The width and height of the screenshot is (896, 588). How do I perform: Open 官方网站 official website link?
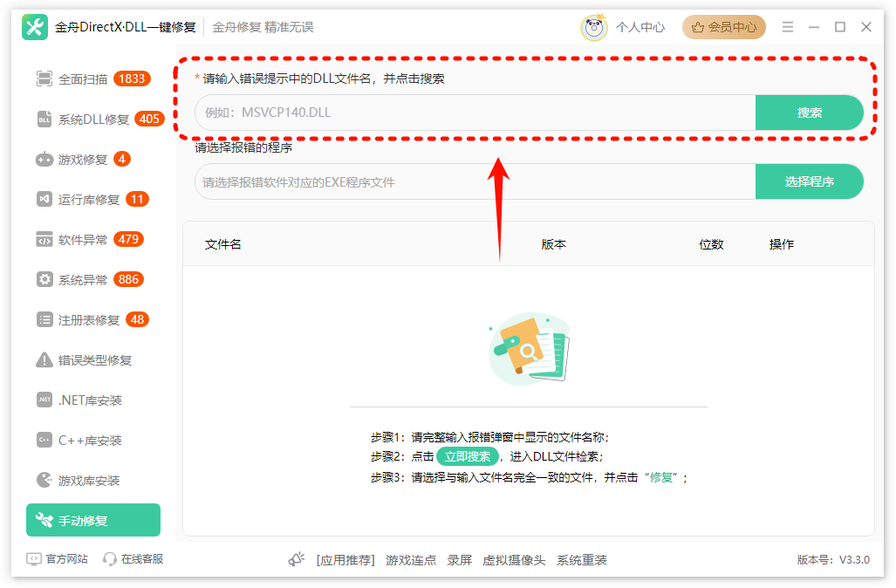click(67, 559)
